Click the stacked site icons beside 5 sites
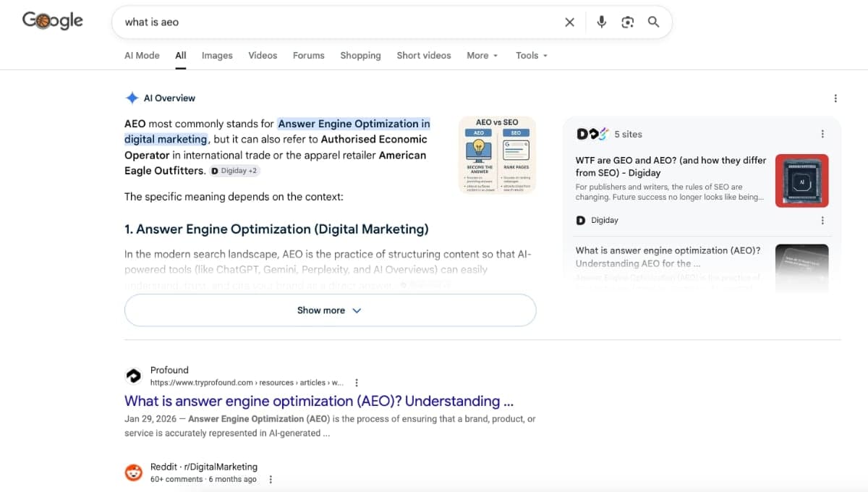868x492 pixels. pos(592,134)
